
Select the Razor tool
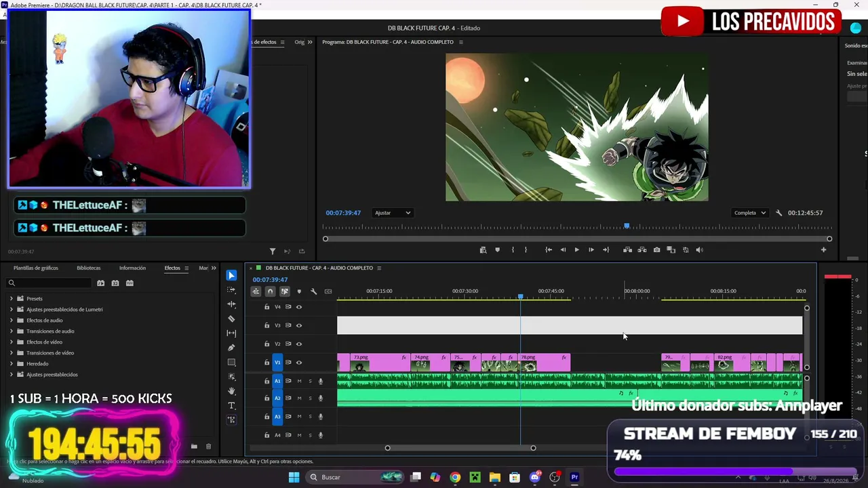click(231, 319)
